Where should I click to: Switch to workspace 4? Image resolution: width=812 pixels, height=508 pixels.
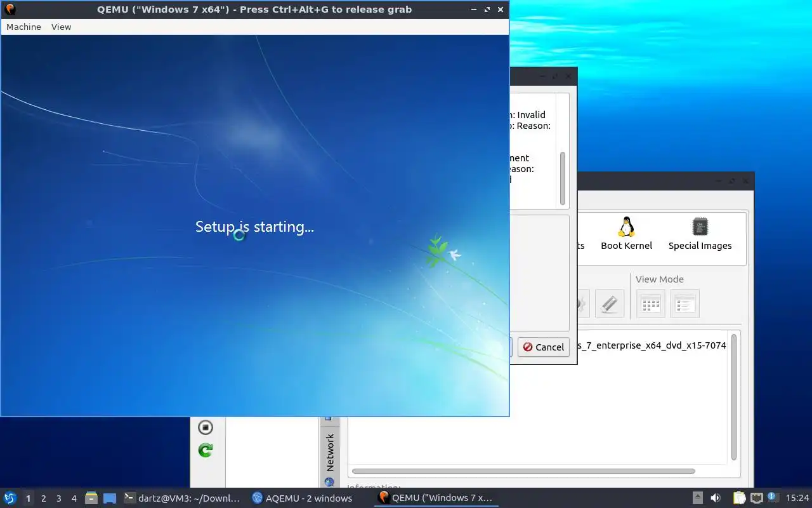[74, 498]
